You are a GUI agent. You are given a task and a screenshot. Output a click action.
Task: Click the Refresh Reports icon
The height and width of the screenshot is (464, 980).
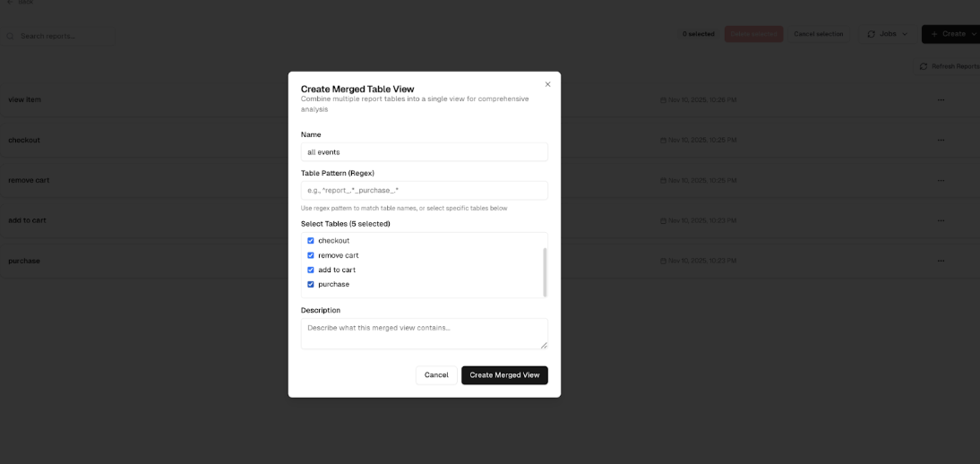coord(923,66)
